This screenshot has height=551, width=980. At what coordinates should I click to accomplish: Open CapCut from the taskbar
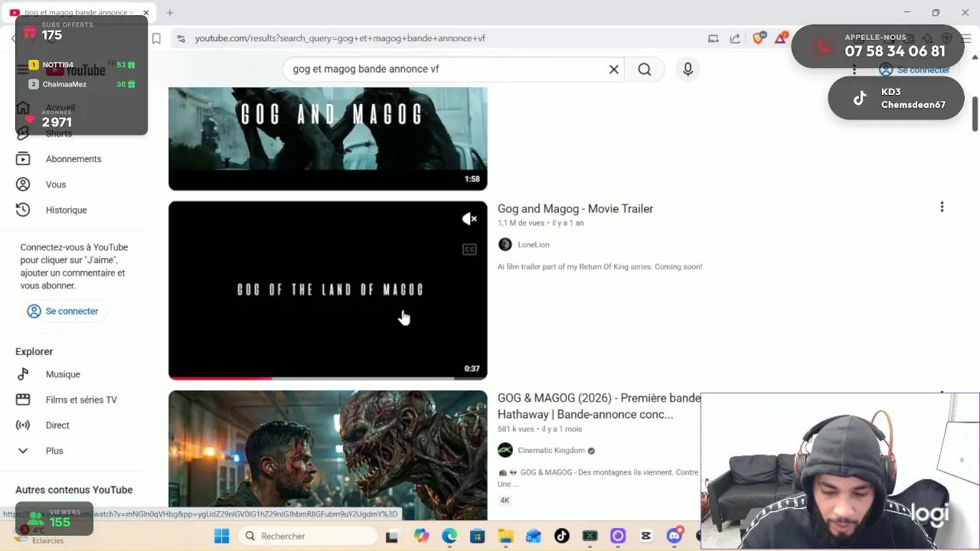coord(646,536)
